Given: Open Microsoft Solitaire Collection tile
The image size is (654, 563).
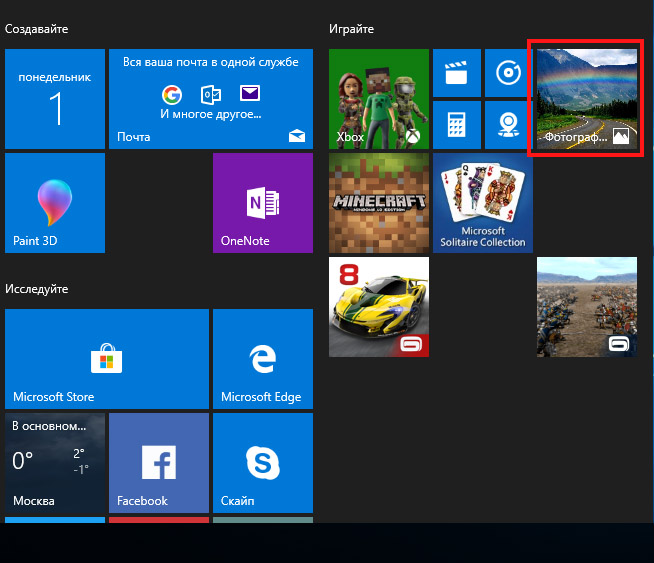Looking at the screenshot, I should [x=483, y=203].
